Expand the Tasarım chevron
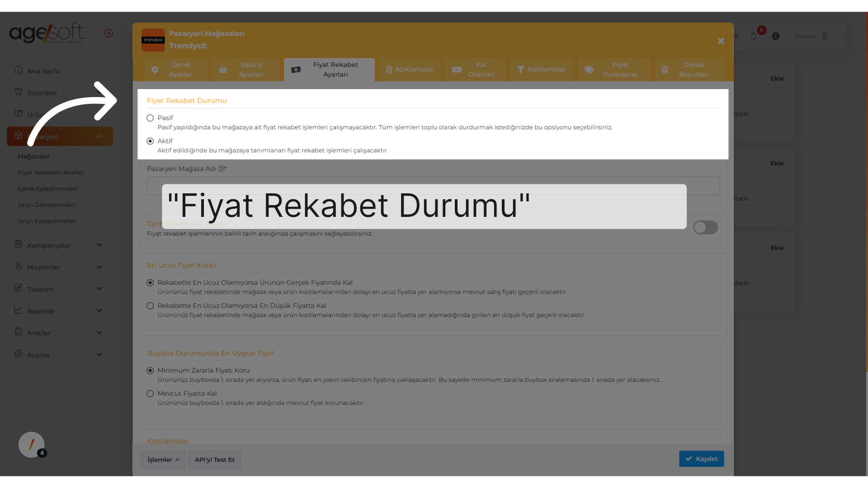868x488 pixels. [x=99, y=289]
